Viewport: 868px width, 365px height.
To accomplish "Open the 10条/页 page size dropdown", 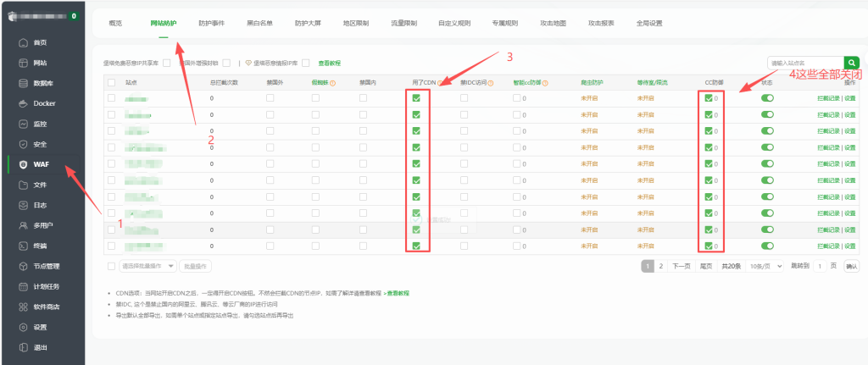I will point(765,266).
